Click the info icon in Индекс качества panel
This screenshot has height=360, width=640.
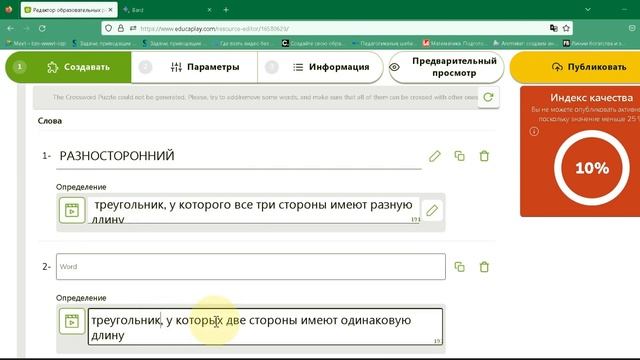[x=534, y=131]
